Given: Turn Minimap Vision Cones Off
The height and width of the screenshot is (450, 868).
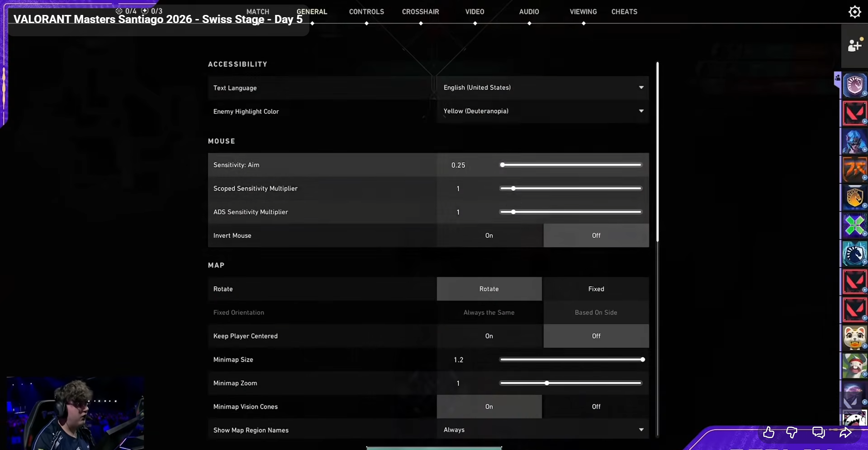Looking at the screenshot, I should (596, 407).
